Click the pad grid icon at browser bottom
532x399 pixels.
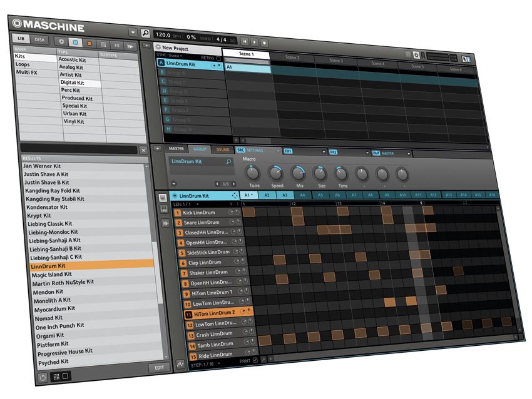point(56,376)
